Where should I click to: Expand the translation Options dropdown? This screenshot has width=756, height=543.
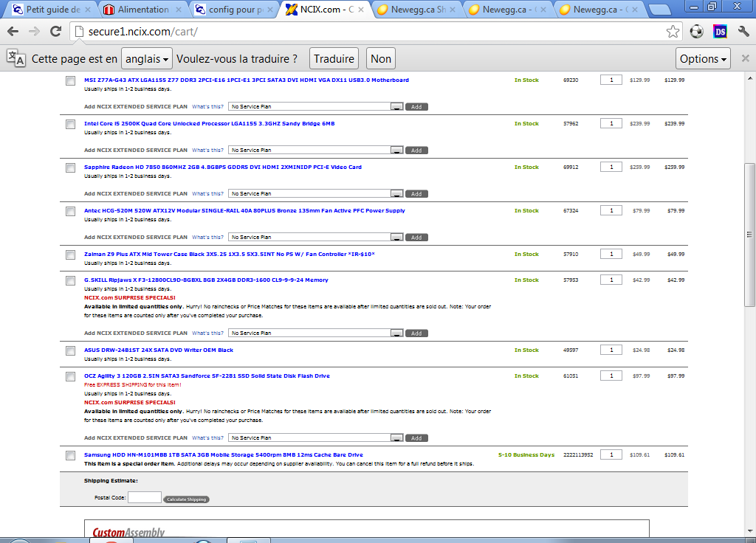pyautogui.click(x=703, y=59)
